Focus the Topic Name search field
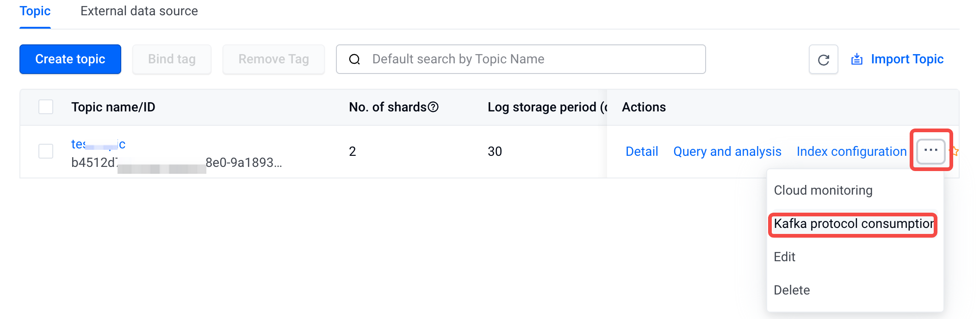This screenshot has width=980, height=319. point(521,59)
